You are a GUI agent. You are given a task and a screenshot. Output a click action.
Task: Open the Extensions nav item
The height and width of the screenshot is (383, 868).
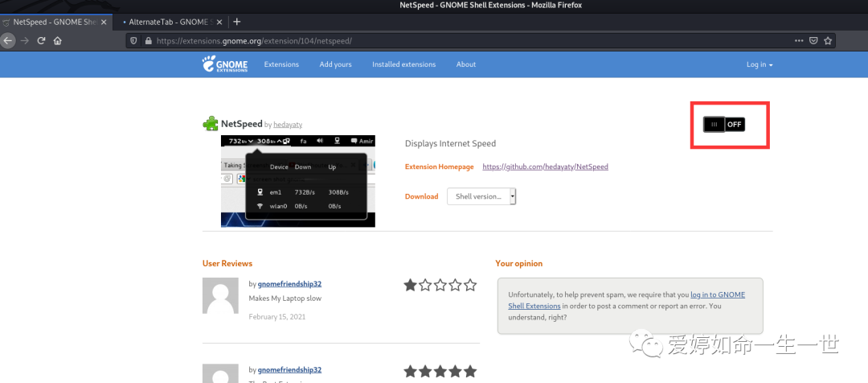pos(281,64)
